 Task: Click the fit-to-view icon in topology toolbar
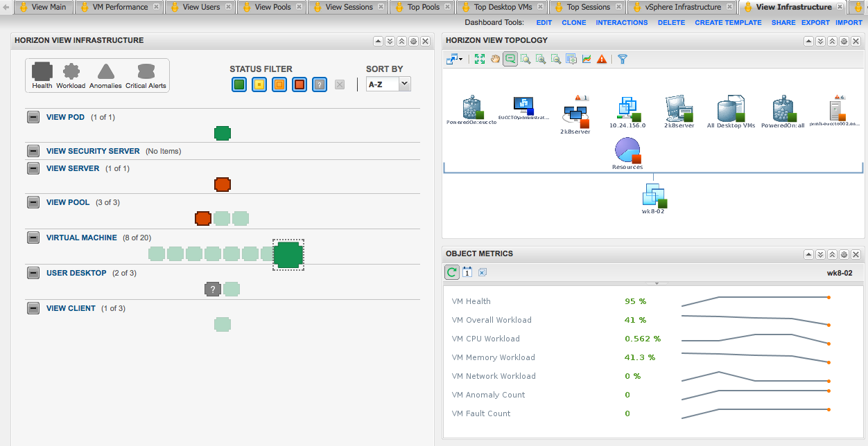coord(480,59)
